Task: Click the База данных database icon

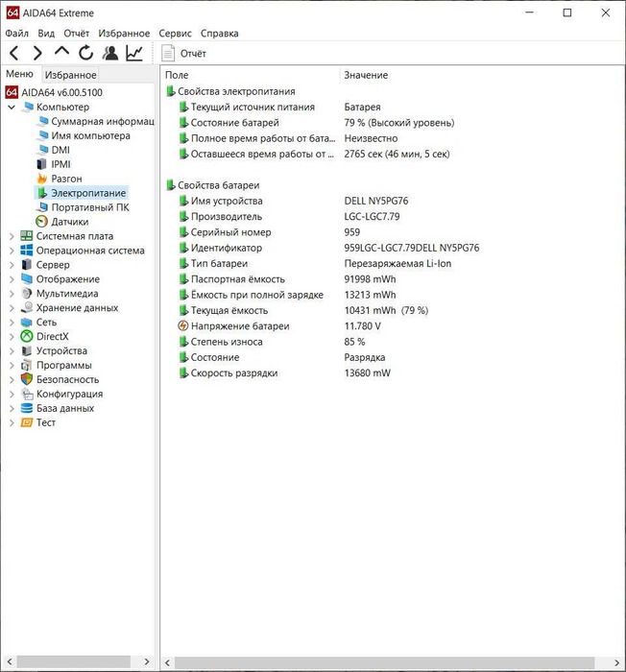Action: pyautogui.click(x=27, y=408)
